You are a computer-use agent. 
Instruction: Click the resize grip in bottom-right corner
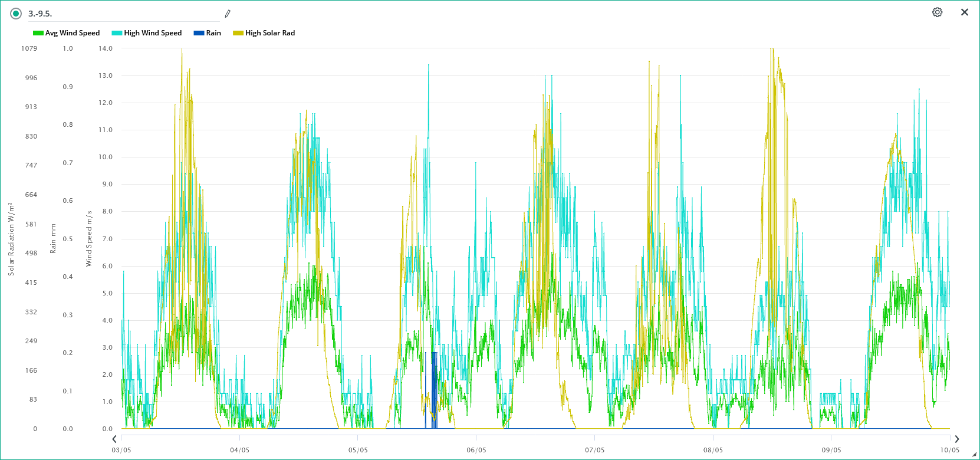[974, 454]
